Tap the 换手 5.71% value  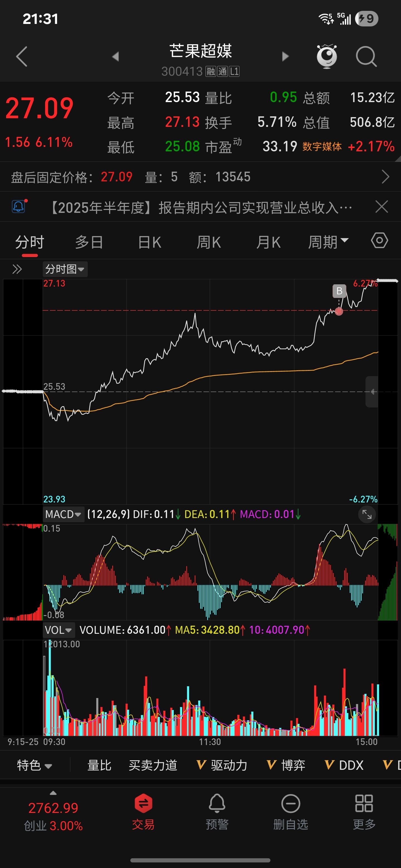[x=277, y=122]
